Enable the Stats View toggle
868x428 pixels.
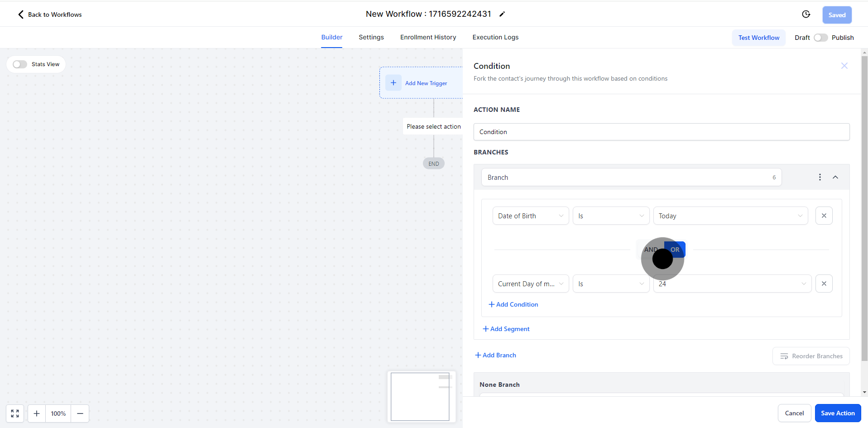coord(20,64)
